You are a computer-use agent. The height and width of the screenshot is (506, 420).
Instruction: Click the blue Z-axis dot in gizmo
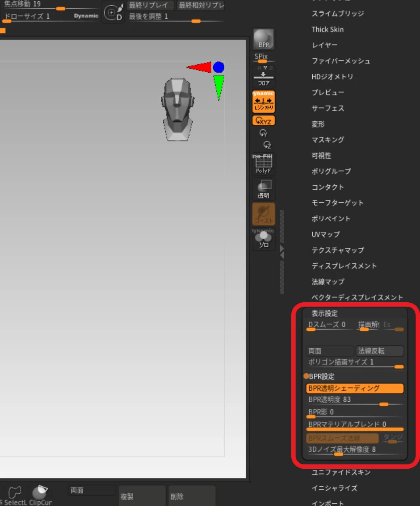[219, 67]
